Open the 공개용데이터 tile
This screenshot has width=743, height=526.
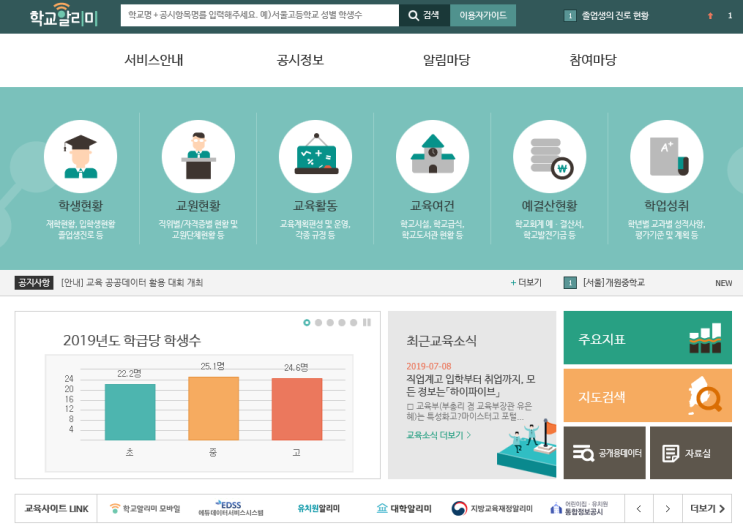[x=604, y=453]
